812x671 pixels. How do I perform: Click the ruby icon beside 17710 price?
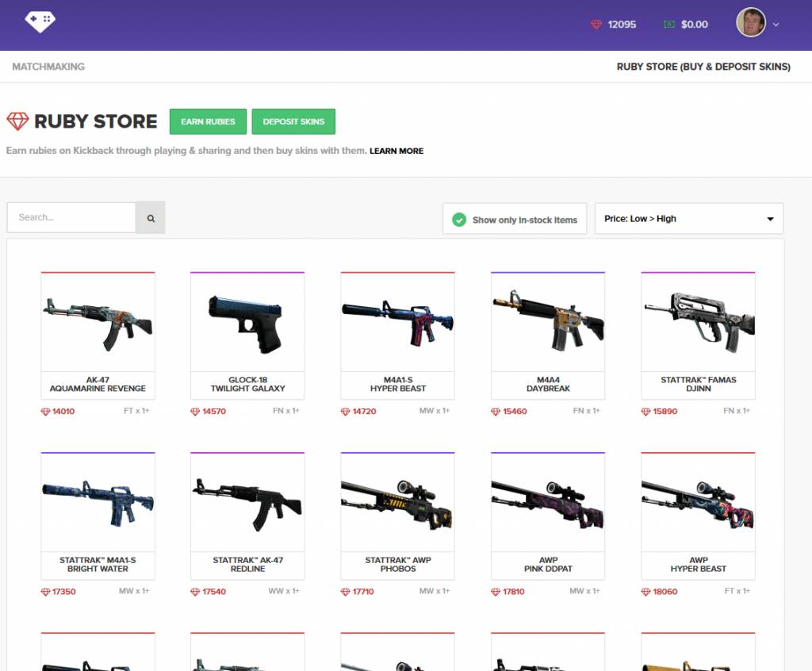click(346, 592)
